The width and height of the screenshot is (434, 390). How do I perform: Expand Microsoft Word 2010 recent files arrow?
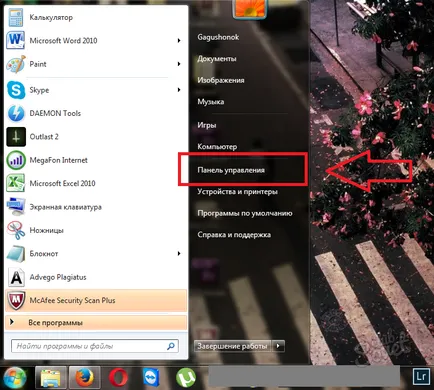coord(179,41)
